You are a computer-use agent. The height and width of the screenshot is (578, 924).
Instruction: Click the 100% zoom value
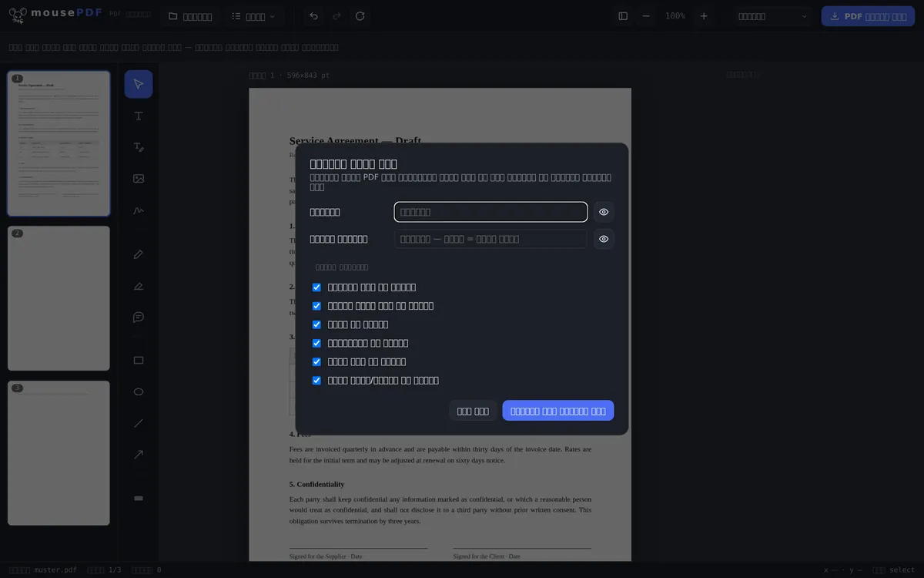click(x=675, y=16)
